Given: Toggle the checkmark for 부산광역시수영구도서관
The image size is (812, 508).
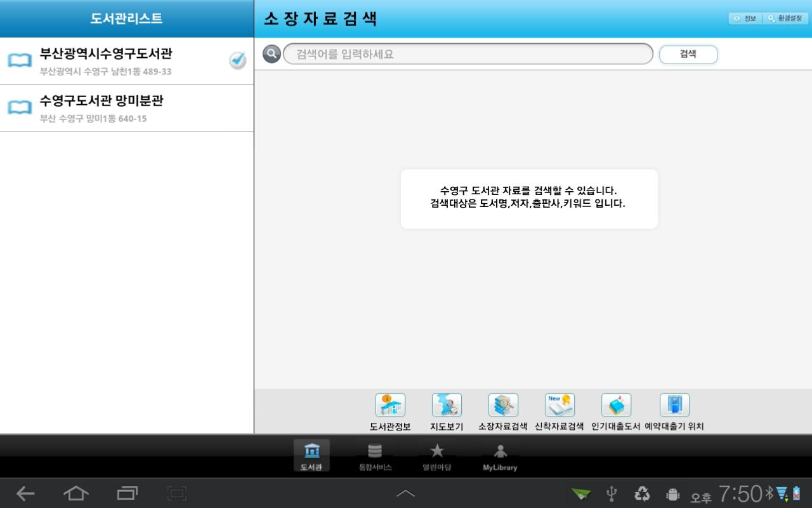Looking at the screenshot, I should (237, 60).
